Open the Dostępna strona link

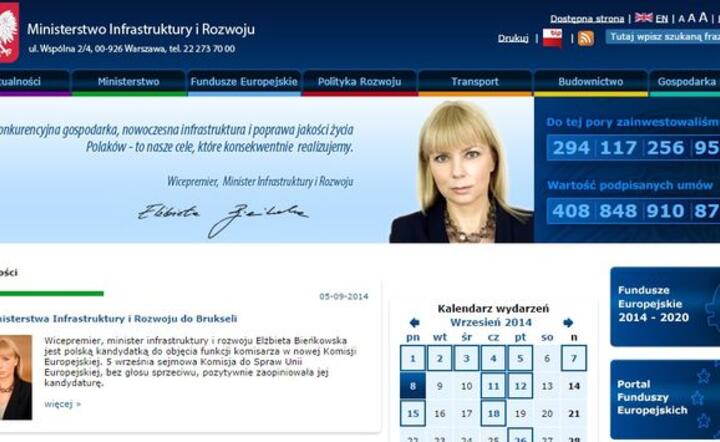[587, 19]
